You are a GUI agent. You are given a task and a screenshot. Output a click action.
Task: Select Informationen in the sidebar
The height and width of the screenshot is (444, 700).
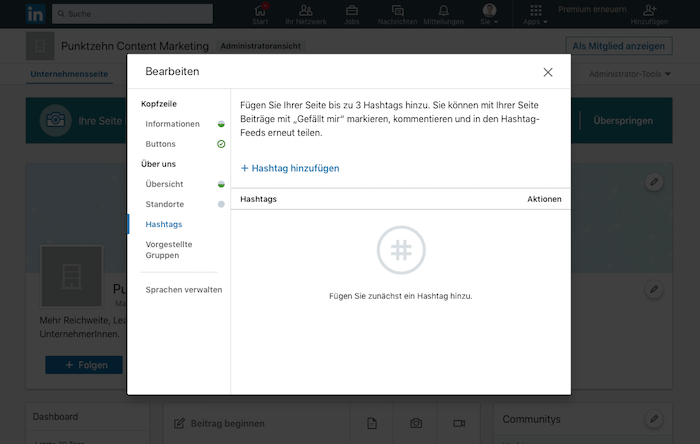(172, 124)
